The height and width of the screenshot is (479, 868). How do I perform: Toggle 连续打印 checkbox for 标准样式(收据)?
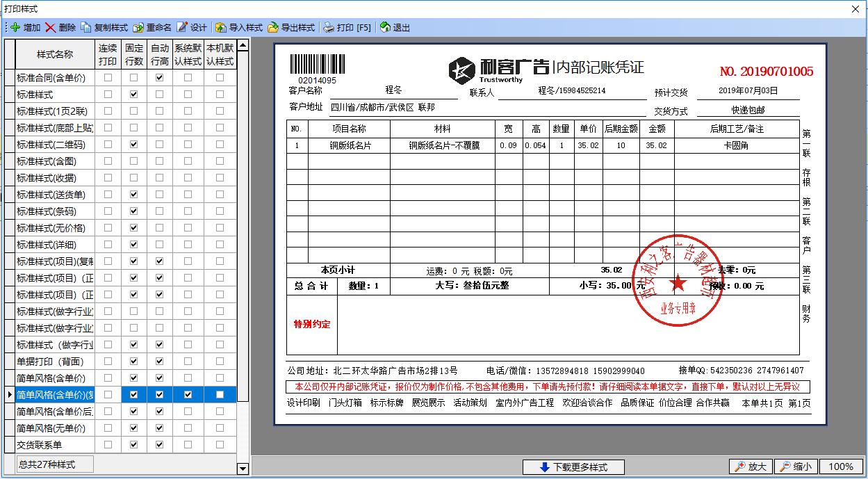108,178
